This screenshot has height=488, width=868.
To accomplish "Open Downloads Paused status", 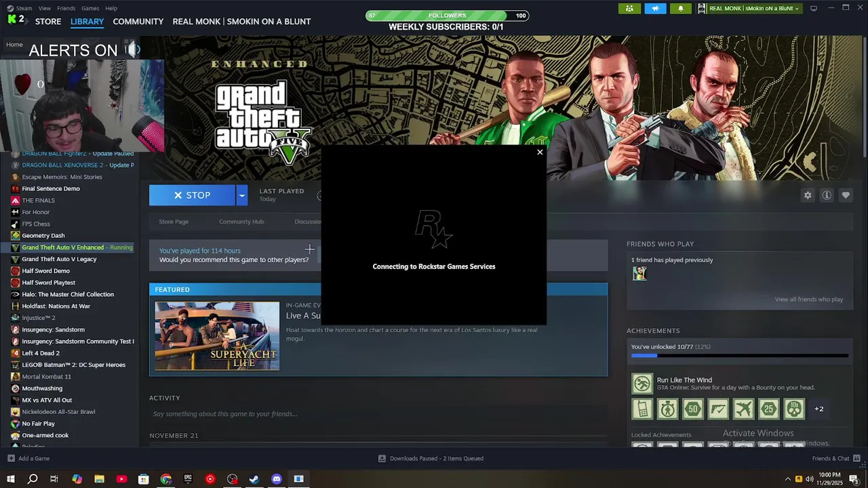I will click(431, 458).
